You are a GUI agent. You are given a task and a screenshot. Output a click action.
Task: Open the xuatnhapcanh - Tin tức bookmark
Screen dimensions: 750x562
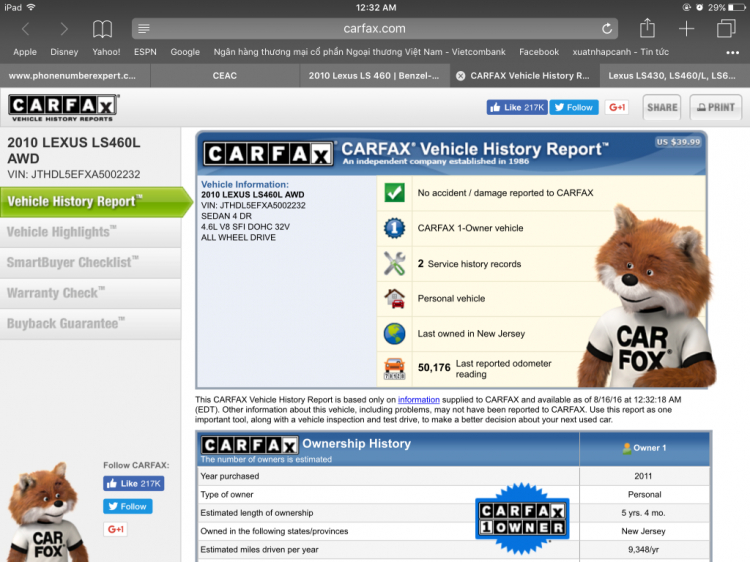(620, 52)
